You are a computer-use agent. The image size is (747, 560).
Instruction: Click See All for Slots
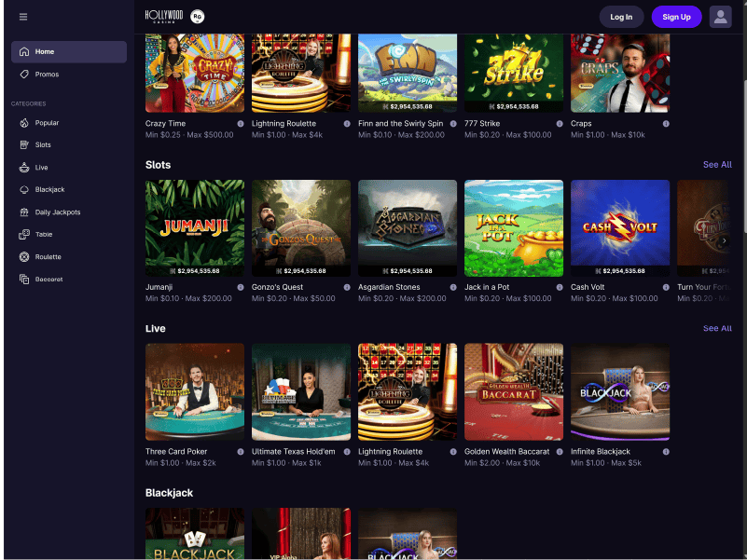[717, 165]
